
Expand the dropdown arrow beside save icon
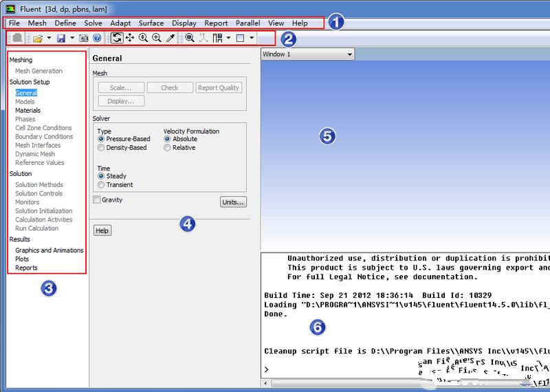coord(72,38)
